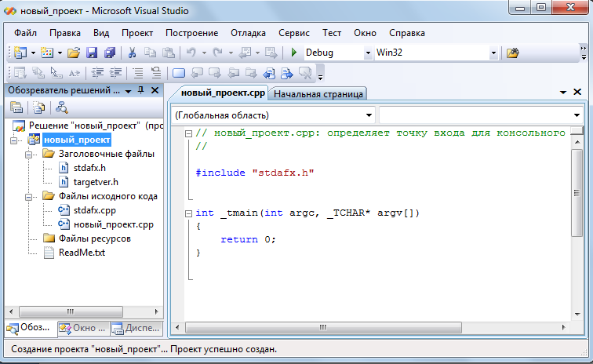Select stdafx.cpp in the solution tree
The width and height of the screenshot is (593, 364).
[94, 210]
